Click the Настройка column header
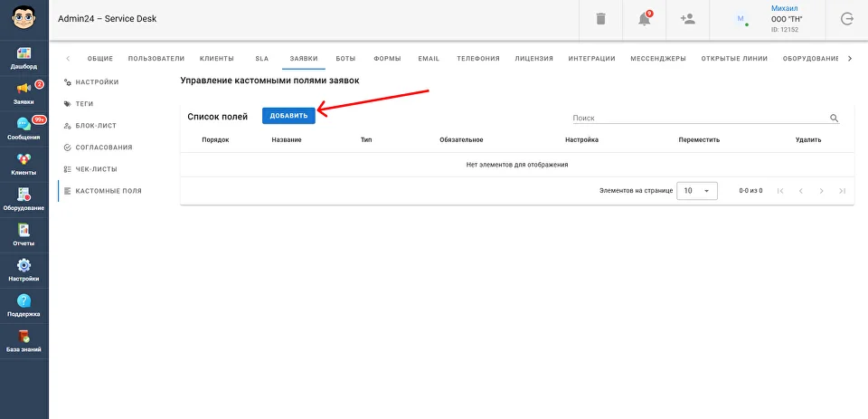The height and width of the screenshot is (419, 868). 581,139
